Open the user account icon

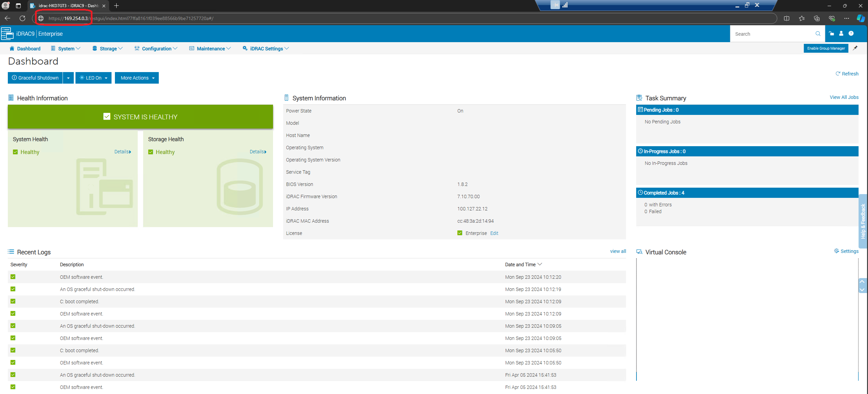pos(840,34)
